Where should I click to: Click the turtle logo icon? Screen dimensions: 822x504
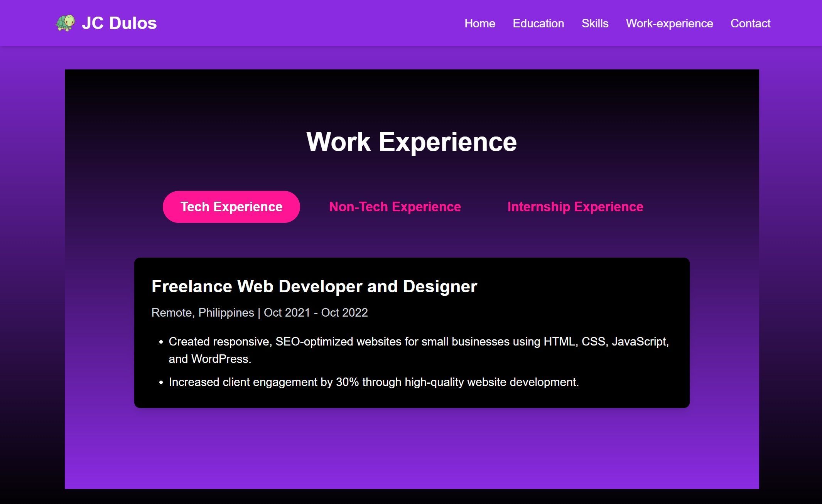pyautogui.click(x=66, y=23)
